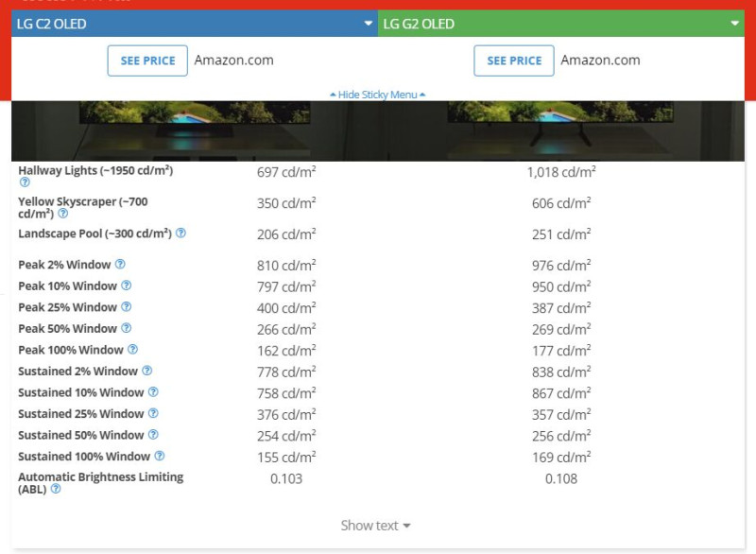
Task: Expand the Show text section
Action: pyautogui.click(x=375, y=525)
